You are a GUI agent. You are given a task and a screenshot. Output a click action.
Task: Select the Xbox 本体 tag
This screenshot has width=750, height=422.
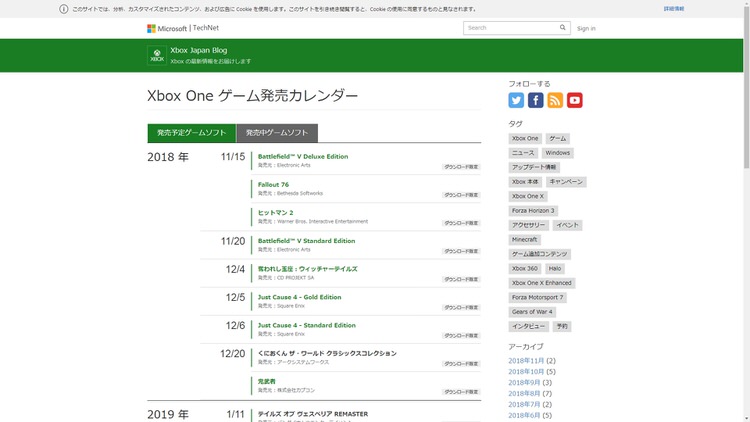[525, 182]
